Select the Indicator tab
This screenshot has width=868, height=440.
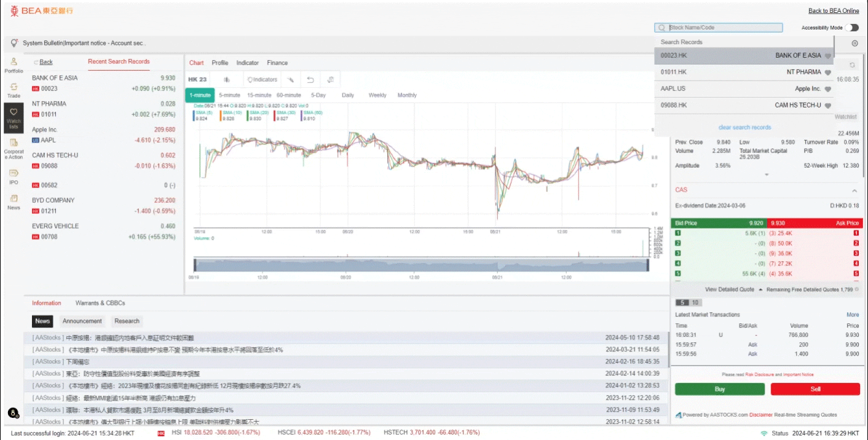pyautogui.click(x=248, y=63)
